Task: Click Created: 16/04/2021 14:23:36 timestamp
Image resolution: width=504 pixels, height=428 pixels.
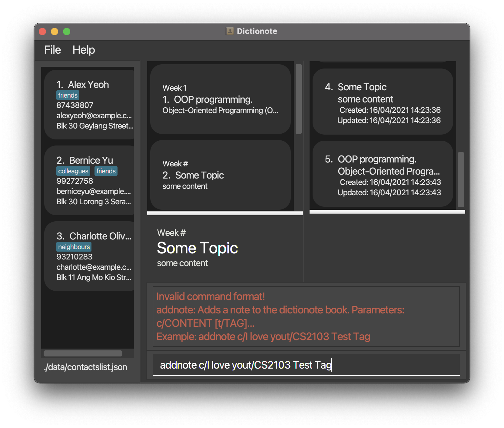Action: (390, 110)
